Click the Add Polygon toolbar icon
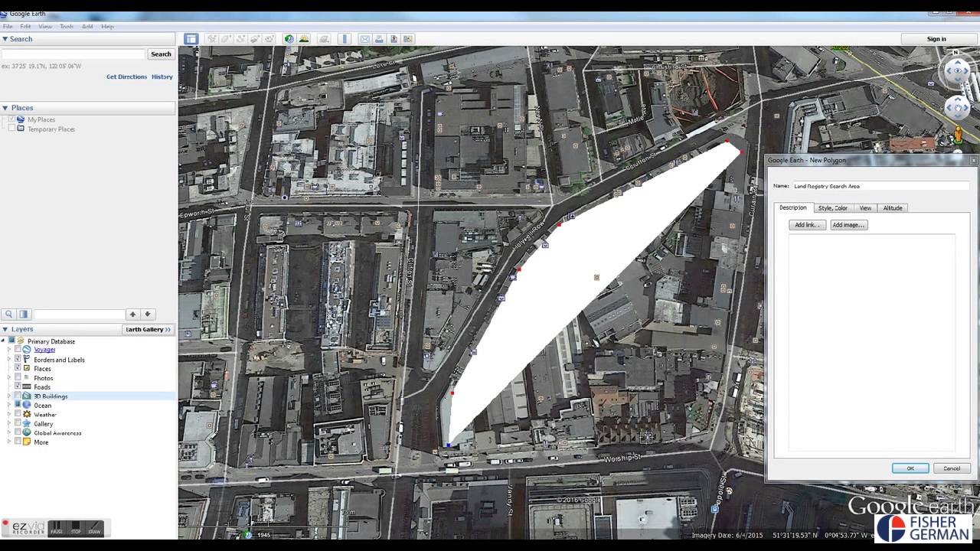 click(227, 39)
